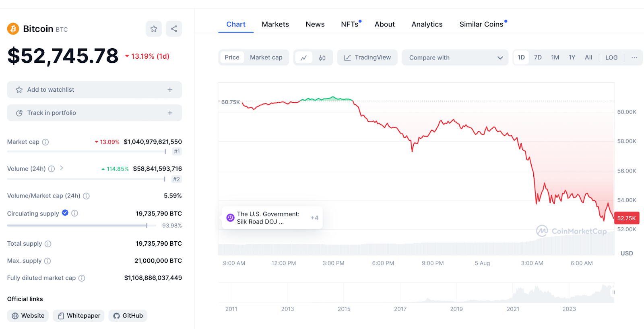The width and height of the screenshot is (644, 329).
Task: Open Volume (24h) details chevron
Action: pyautogui.click(x=62, y=168)
